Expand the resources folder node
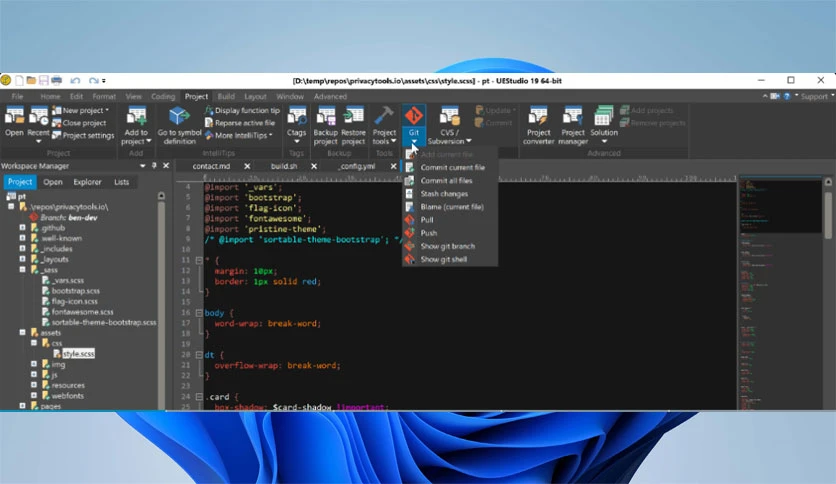Viewport: 836px width, 484px height. pyautogui.click(x=34, y=385)
